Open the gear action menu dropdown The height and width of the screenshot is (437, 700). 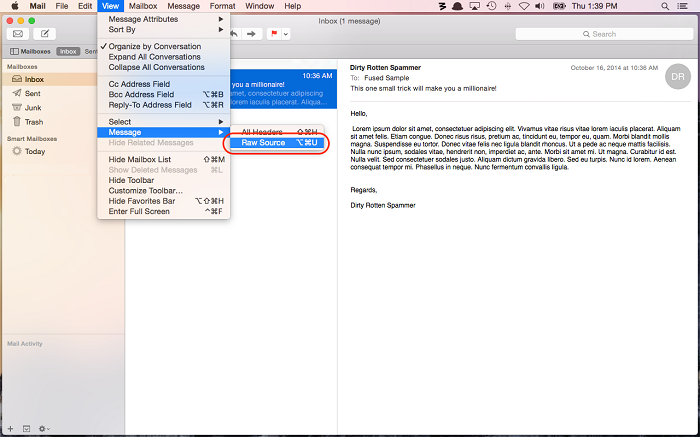point(44,429)
